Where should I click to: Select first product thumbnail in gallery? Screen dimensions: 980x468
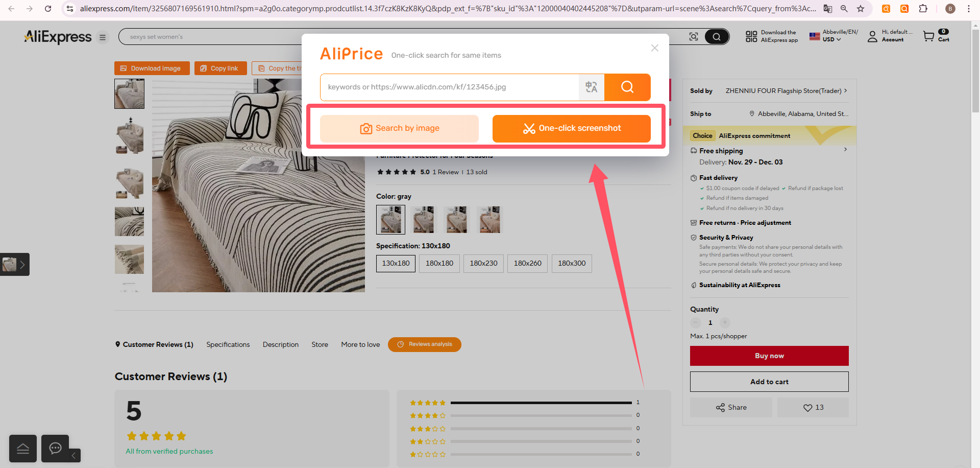point(129,93)
